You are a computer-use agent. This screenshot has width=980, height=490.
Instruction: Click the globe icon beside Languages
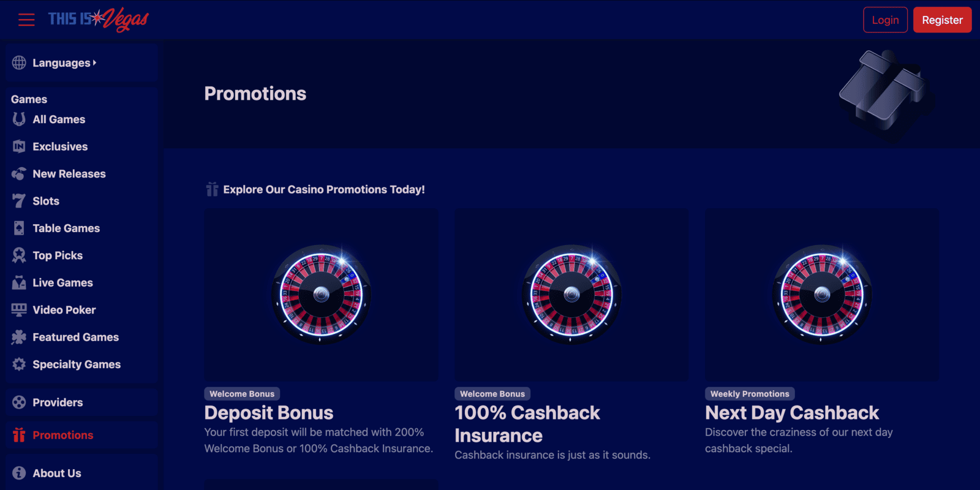point(19,62)
